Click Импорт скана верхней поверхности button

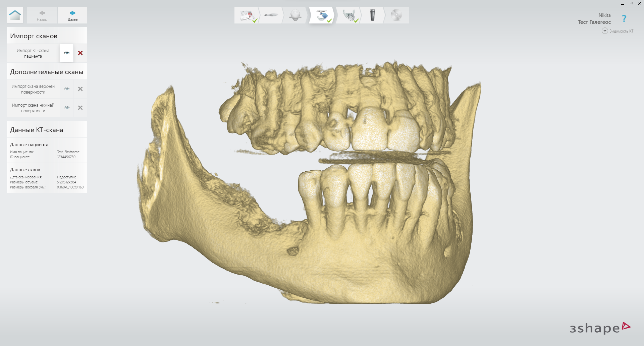click(x=33, y=89)
